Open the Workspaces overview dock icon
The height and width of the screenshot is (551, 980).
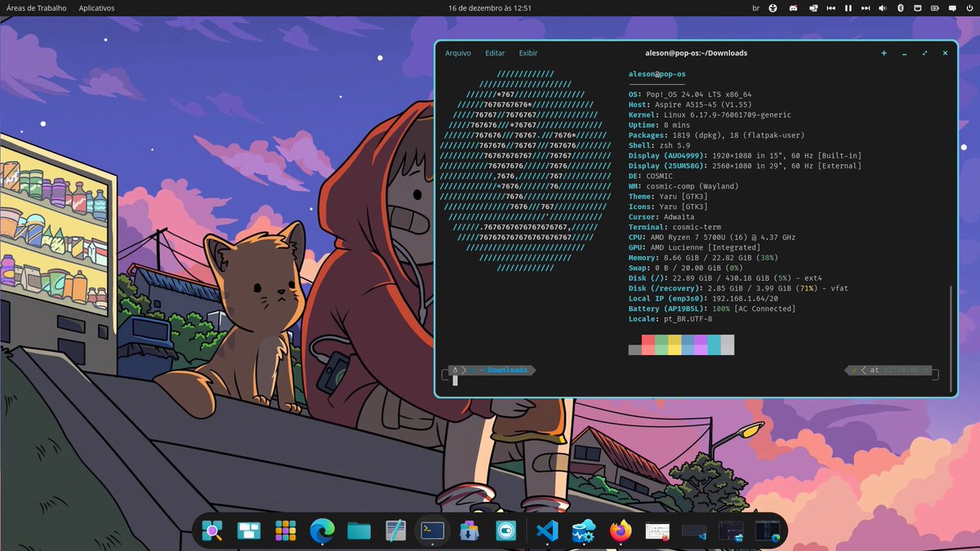pos(249,532)
